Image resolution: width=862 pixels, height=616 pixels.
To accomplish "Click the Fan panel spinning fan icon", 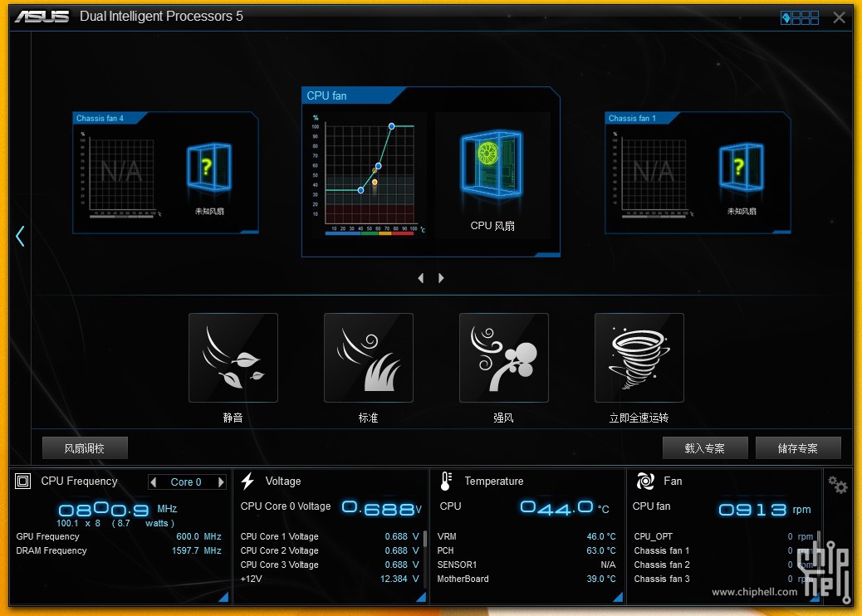I will coord(645,481).
